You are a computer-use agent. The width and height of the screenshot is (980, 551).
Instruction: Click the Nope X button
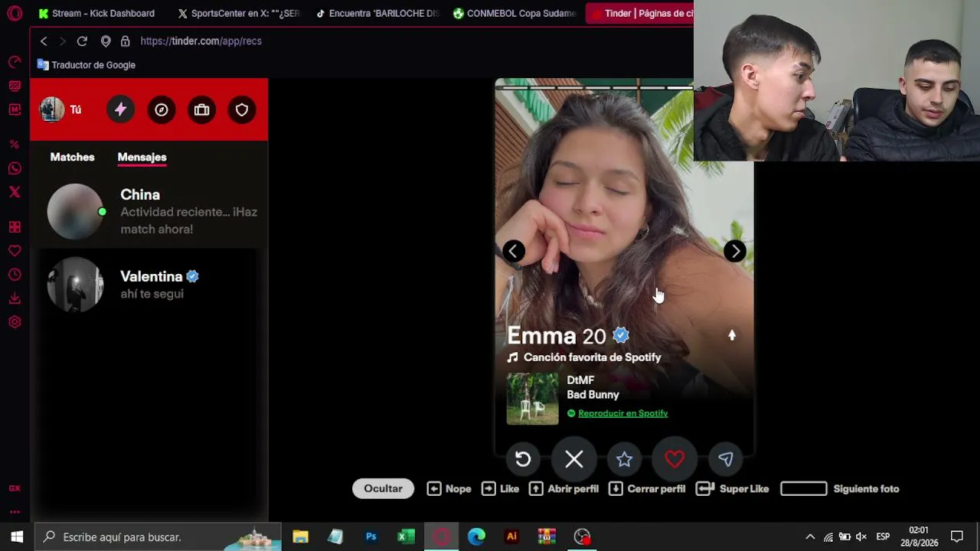(x=574, y=459)
